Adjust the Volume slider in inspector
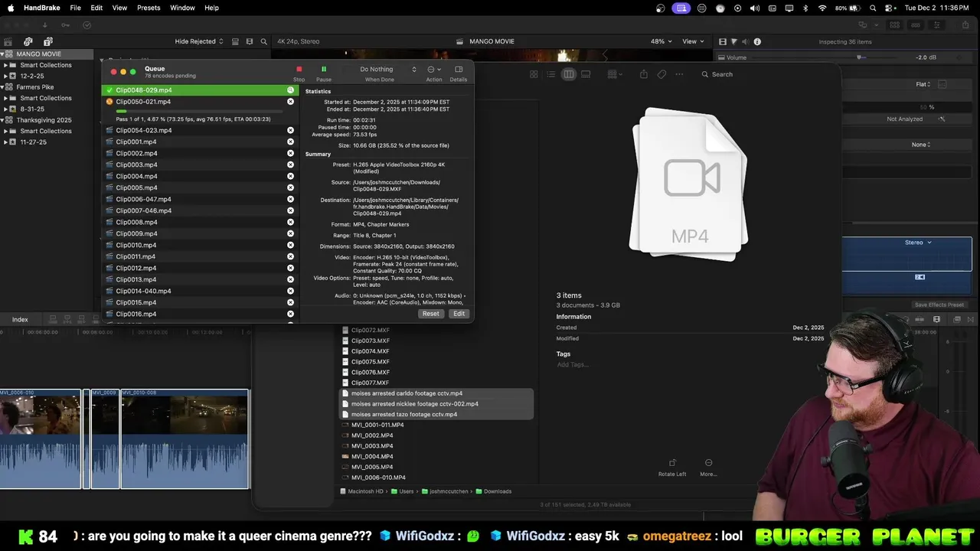 click(x=860, y=57)
